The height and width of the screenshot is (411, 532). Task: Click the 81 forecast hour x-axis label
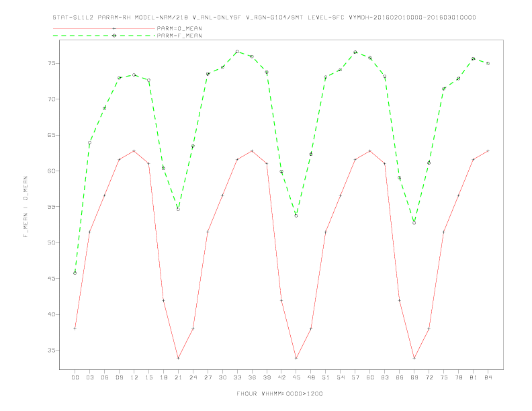click(474, 377)
